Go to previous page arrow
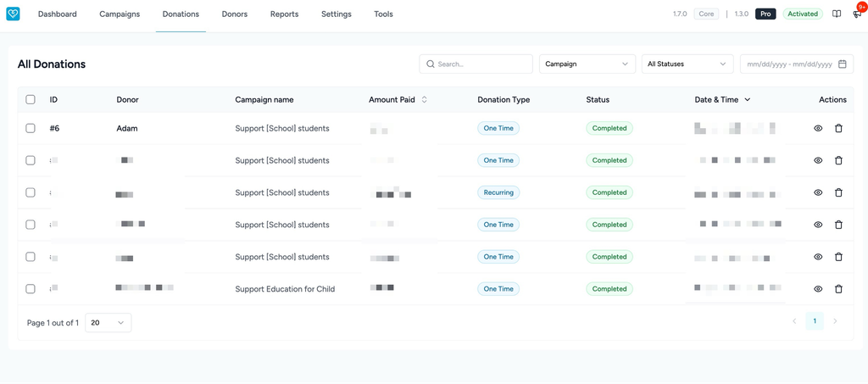The width and height of the screenshot is (868, 384). click(x=793, y=321)
